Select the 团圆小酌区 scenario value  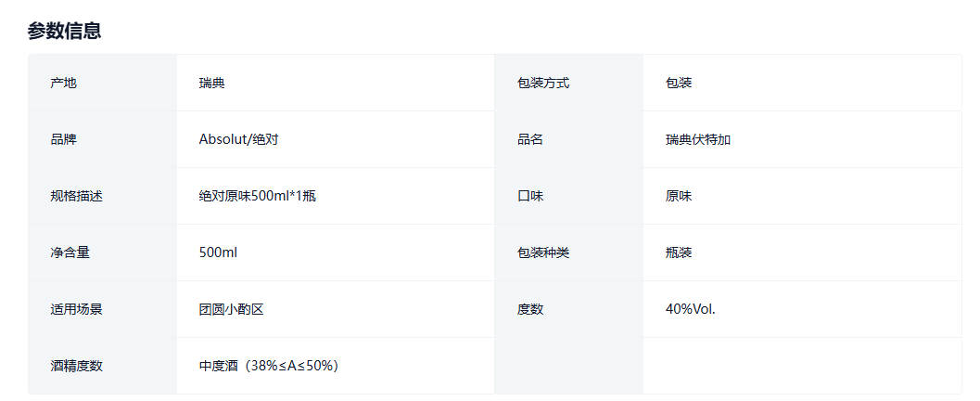coord(232,309)
